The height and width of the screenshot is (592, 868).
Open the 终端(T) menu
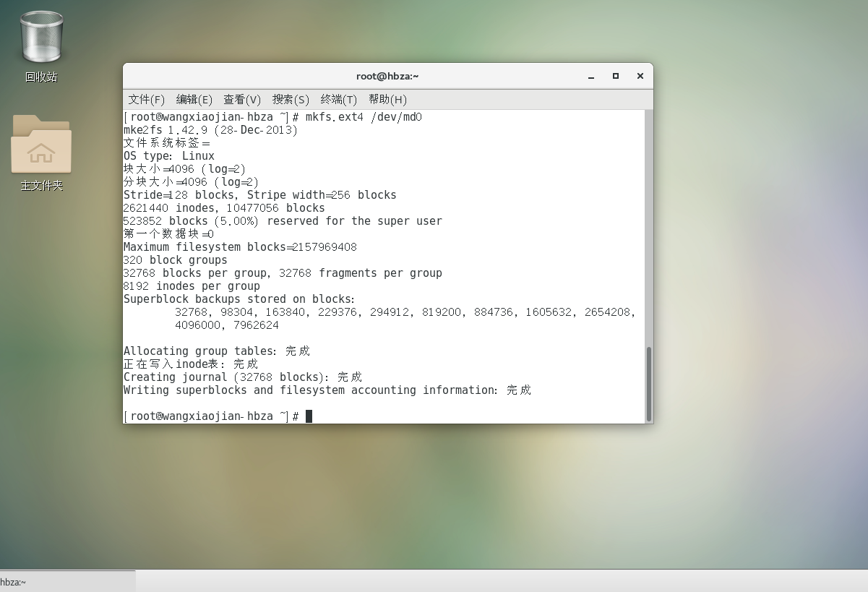coord(339,100)
